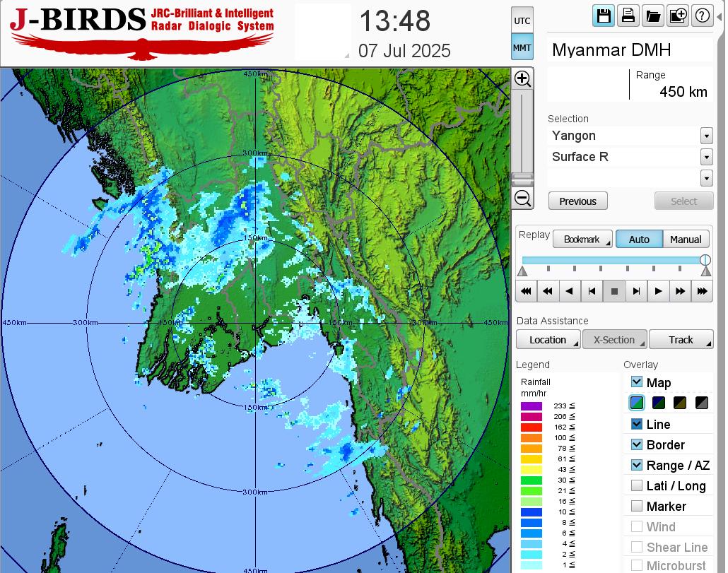The image size is (728, 573).
Task: Open the Bookmark dropdown in Replay
Action: pyautogui.click(x=582, y=240)
